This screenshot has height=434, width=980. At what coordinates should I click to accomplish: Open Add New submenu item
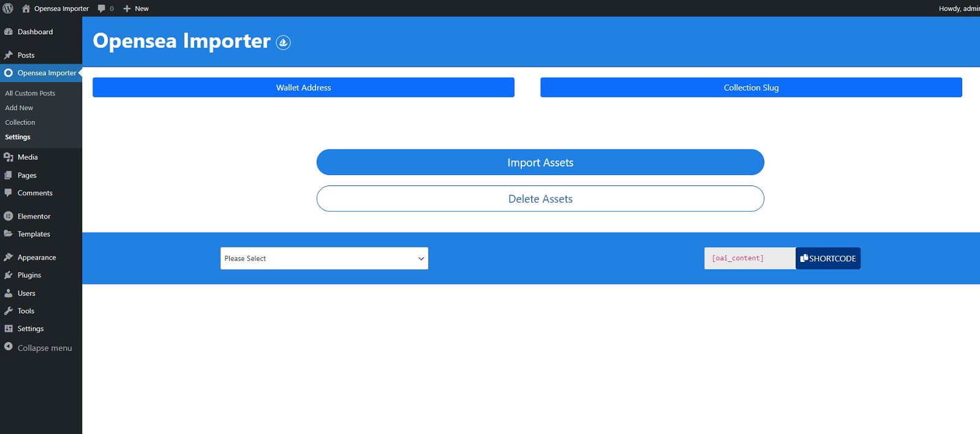[x=19, y=108]
